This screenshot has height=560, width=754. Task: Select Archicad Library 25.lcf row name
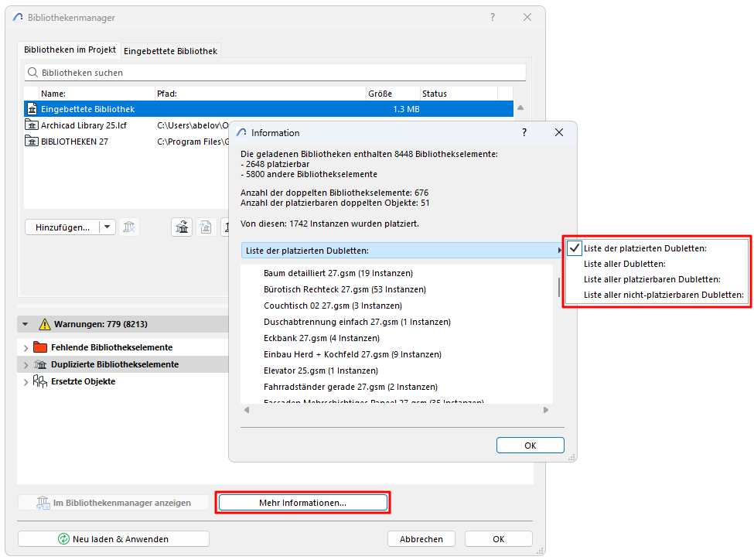pyautogui.click(x=84, y=125)
